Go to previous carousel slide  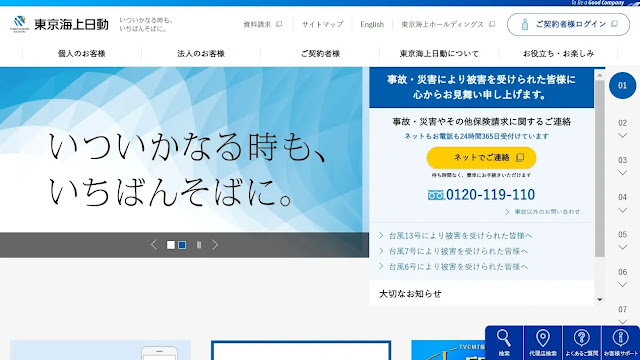coord(154,245)
